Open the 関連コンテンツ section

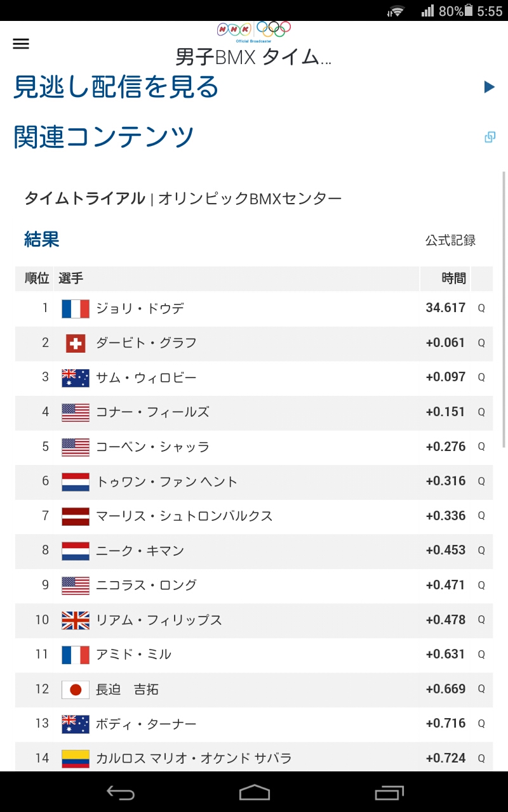104,137
